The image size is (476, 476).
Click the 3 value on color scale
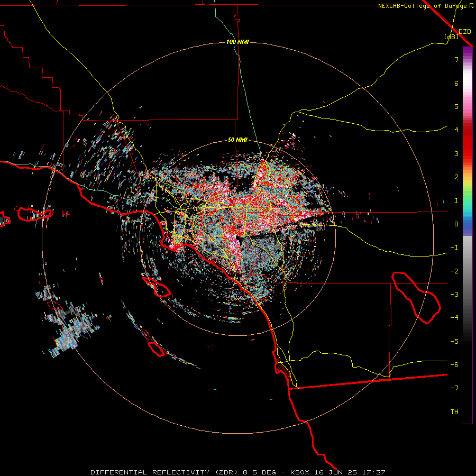[456, 153]
